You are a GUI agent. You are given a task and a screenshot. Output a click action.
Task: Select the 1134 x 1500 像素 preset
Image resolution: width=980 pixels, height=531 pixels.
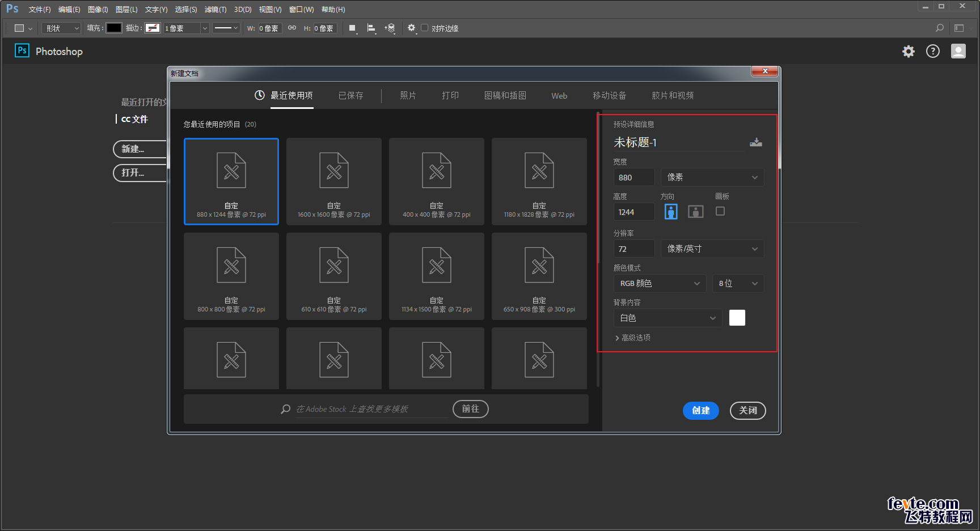coord(437,276)
